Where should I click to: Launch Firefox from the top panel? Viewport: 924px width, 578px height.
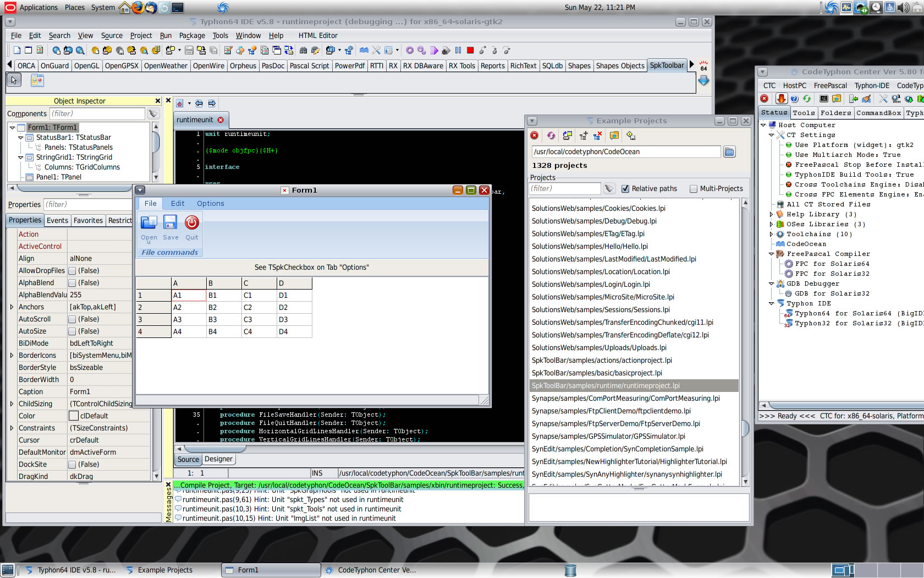tap(137, 7)
